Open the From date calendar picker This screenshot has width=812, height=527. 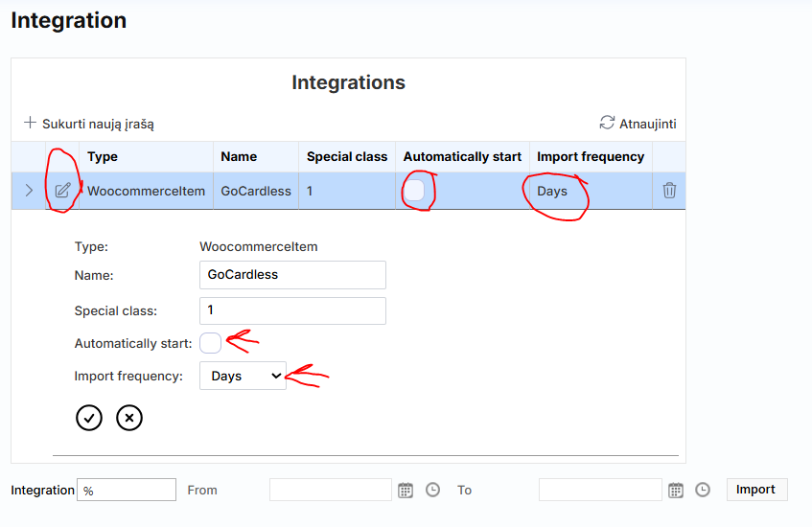[406, 490]
